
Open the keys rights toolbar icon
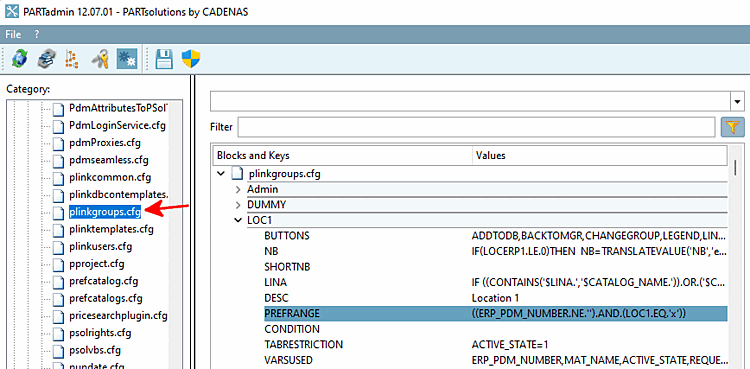coord(100,59)
